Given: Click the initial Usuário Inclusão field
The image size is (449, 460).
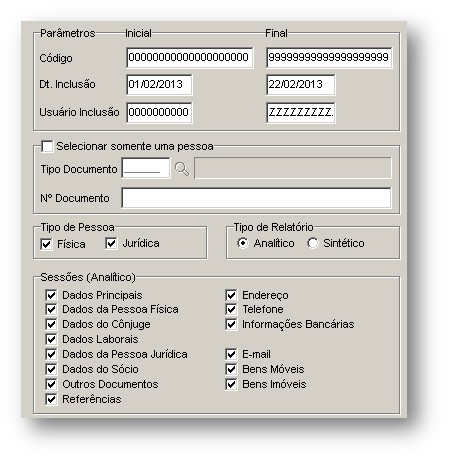Looking at the screenshot, I should pos(159,113).
